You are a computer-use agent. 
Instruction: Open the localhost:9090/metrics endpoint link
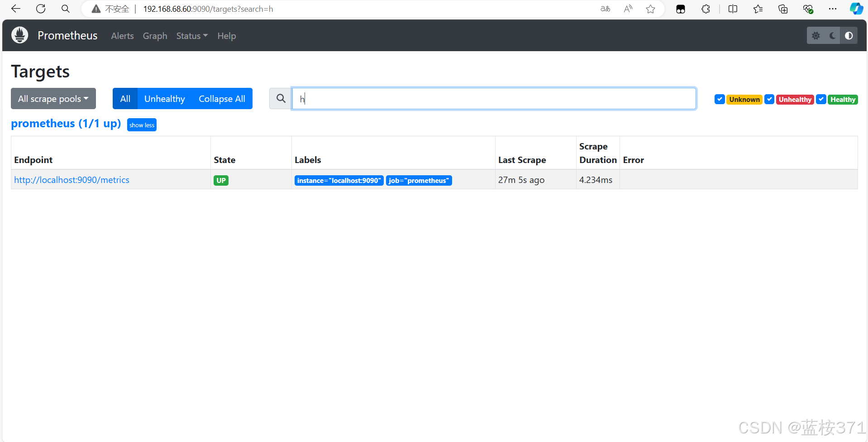pos(72,180)
